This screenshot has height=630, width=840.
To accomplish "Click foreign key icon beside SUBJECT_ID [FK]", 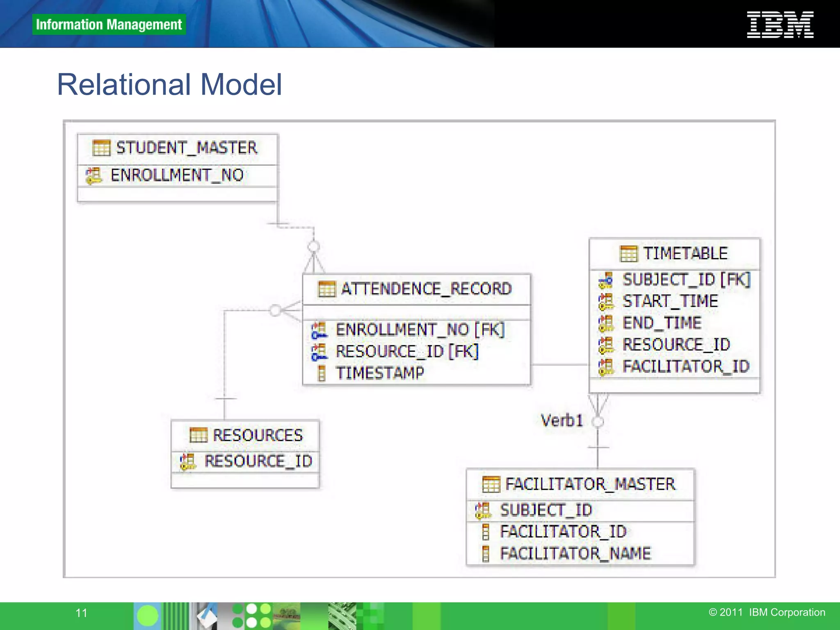I will [x=606, y=280].
